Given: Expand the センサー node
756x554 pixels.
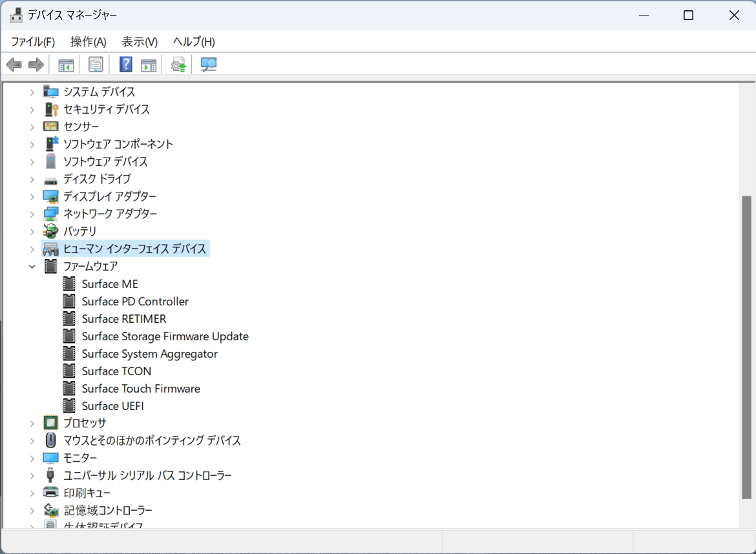Looking at the screenshot, I should [x=32, y=127].
